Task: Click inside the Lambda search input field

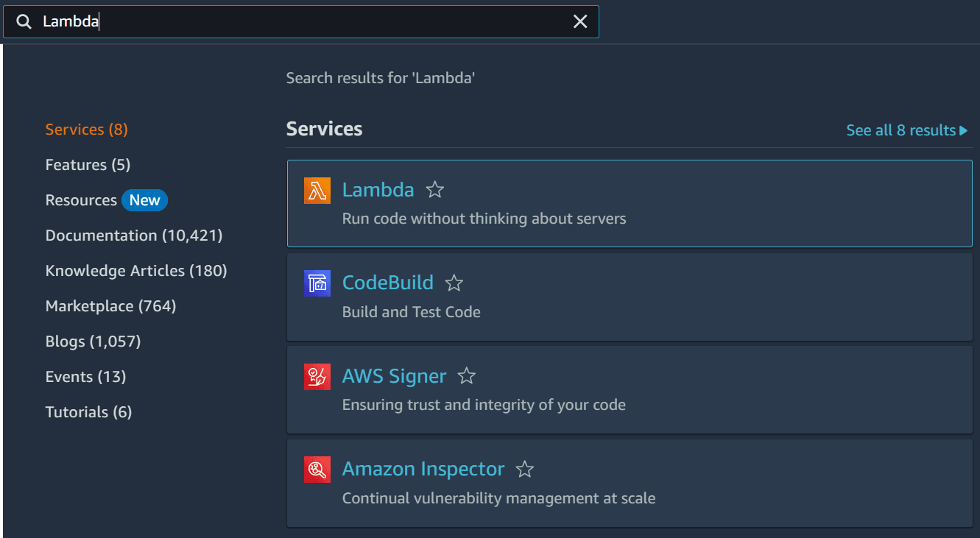Action: [x=295, y=21]
